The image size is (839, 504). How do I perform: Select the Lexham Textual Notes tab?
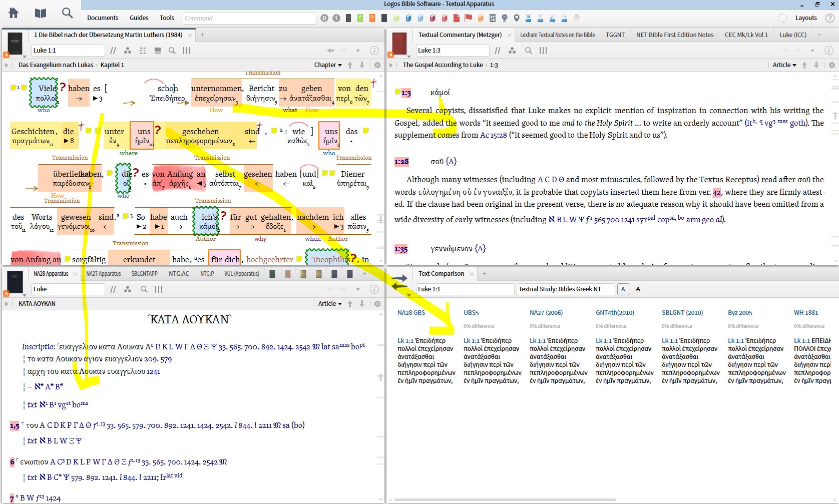point(558,35)
